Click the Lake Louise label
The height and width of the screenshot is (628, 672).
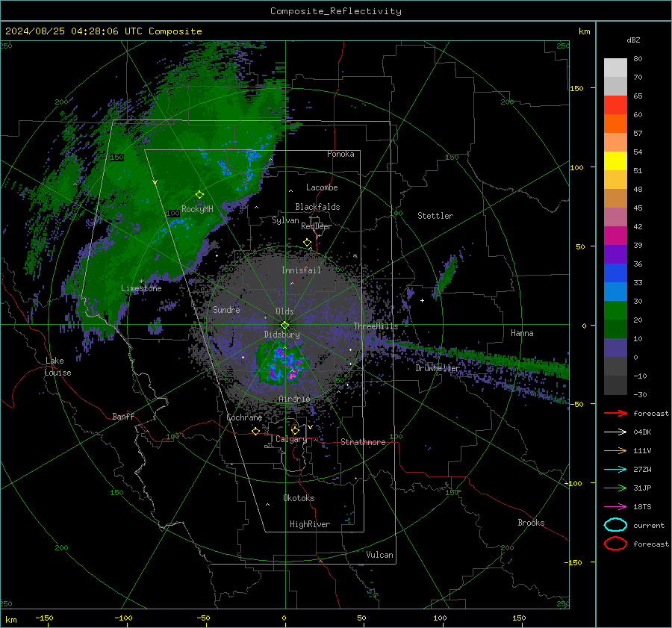pyautogui.click(x=58, y=367)
